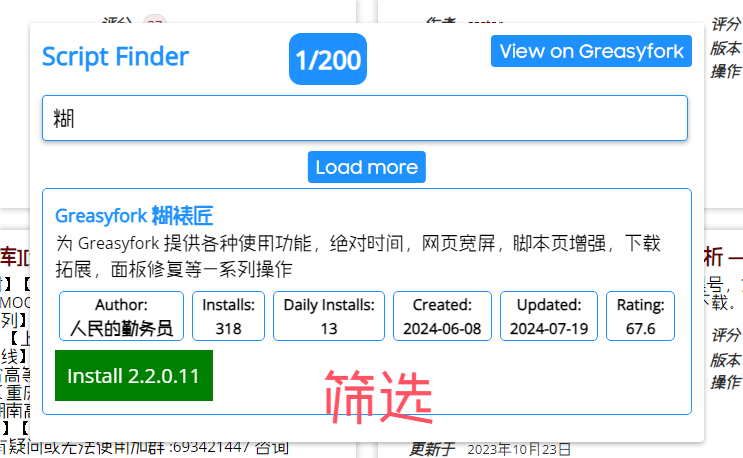Select the Author 人民的勤务员 info box
The width and height of the screenshot is (743, 458).
121,316
